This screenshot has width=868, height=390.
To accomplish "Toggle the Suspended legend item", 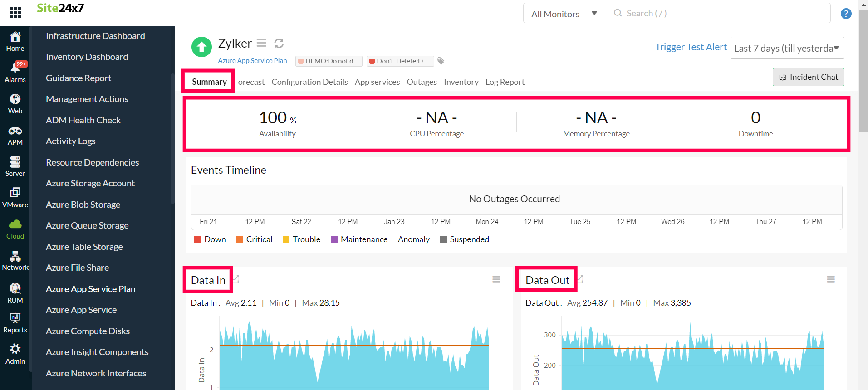I will (464, 239).
